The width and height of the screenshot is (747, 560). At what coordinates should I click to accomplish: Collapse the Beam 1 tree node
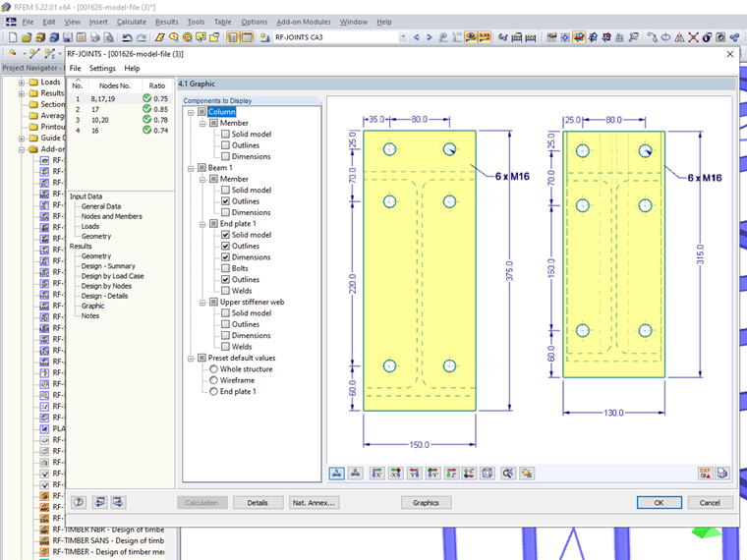(x=191, y=168)
